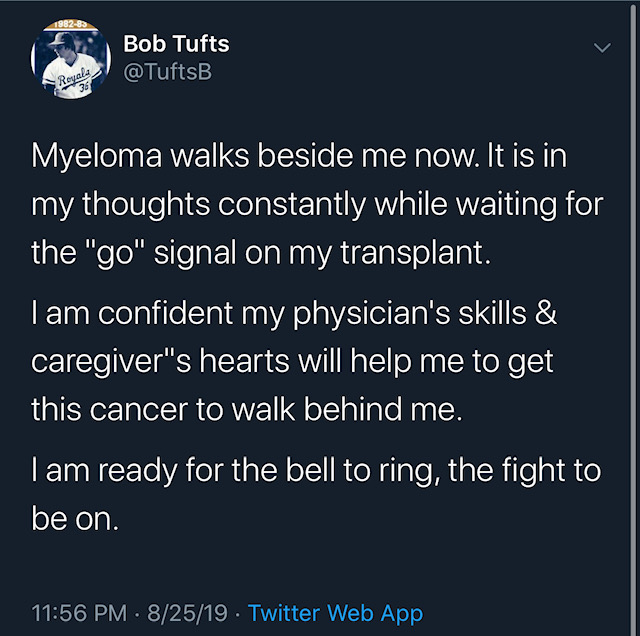Screen dimensions: 640x636
Task: Open the Twitter Web App source link
Action: [335, 613]
